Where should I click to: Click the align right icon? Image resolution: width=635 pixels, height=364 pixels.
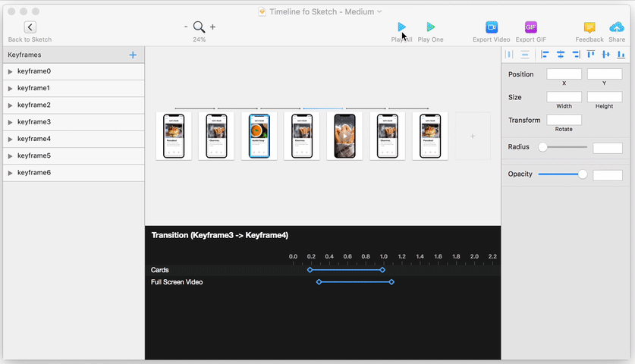[576, 55]
